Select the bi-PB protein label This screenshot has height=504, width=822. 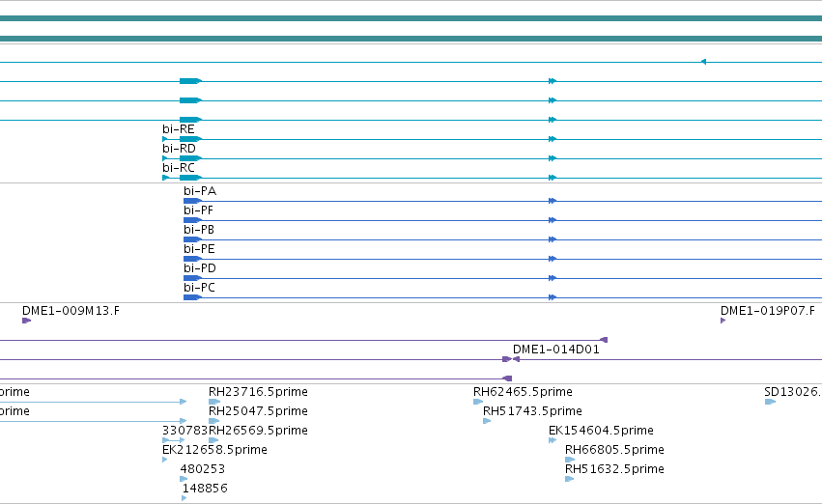pos(199,230)
